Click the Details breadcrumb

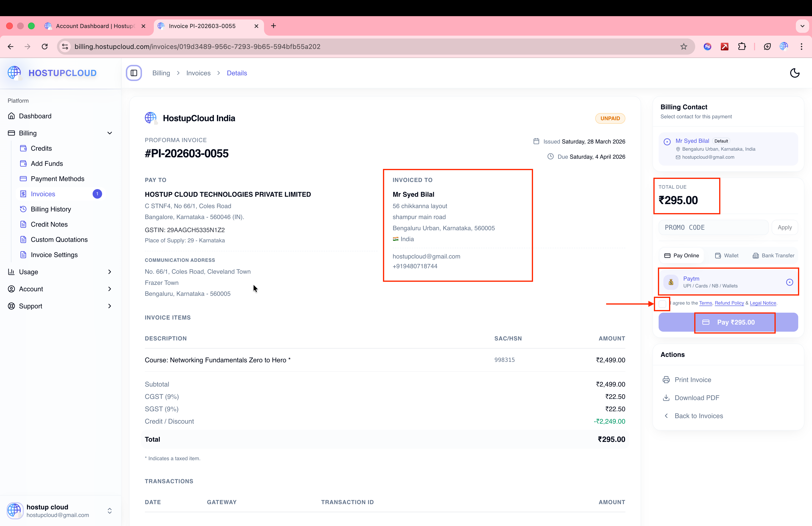pyautogui.click(x=237, y=73)
